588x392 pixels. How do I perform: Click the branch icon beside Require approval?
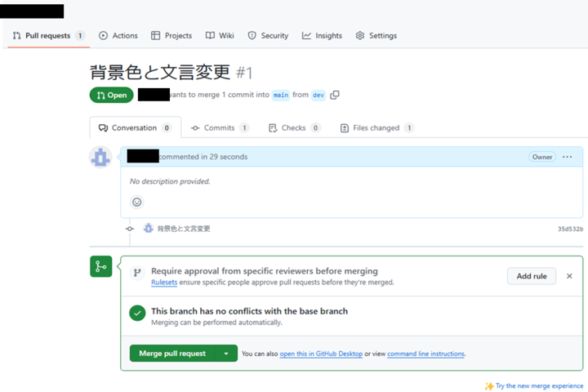(x=137, y=273)
